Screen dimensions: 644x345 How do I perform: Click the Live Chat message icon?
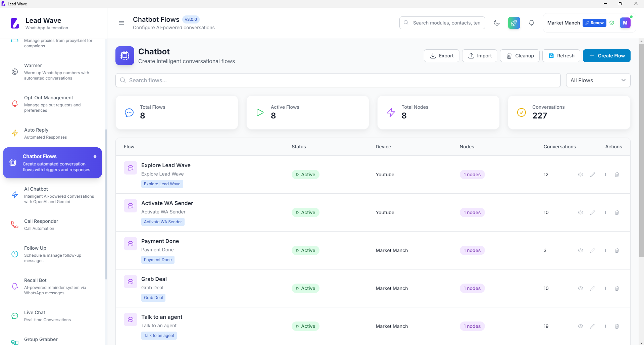[15, 315]
